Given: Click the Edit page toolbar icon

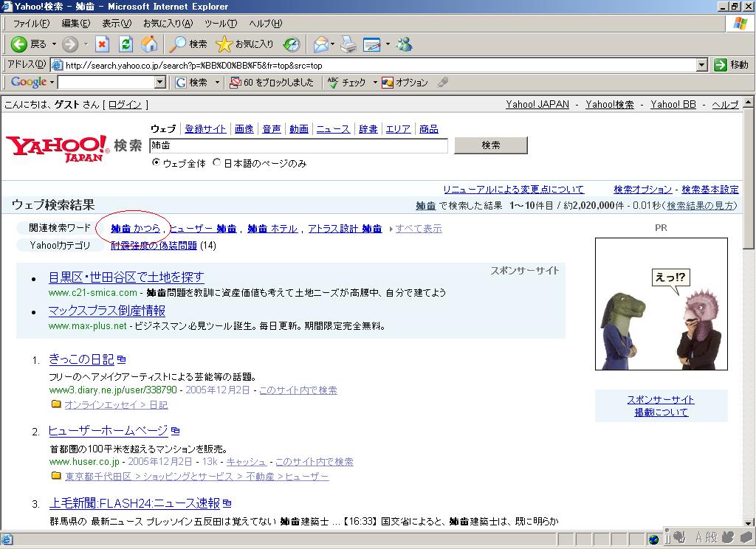Looking at the screenshot, I should (x=372, y=44).
